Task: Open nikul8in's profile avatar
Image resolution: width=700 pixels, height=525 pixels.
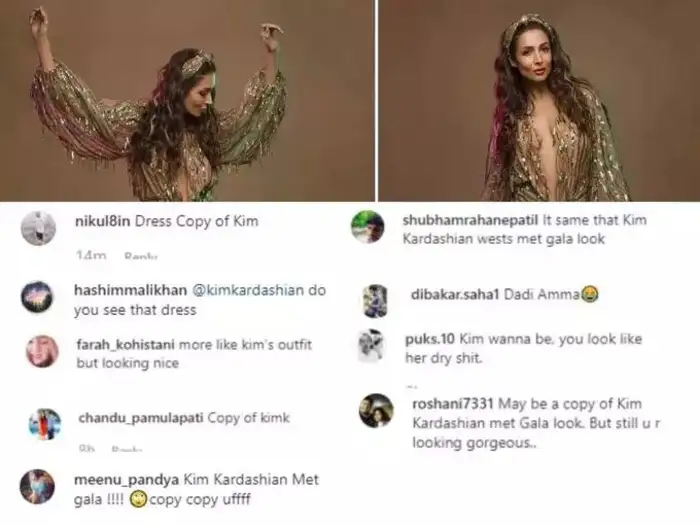Action: [x=37, y=227]
